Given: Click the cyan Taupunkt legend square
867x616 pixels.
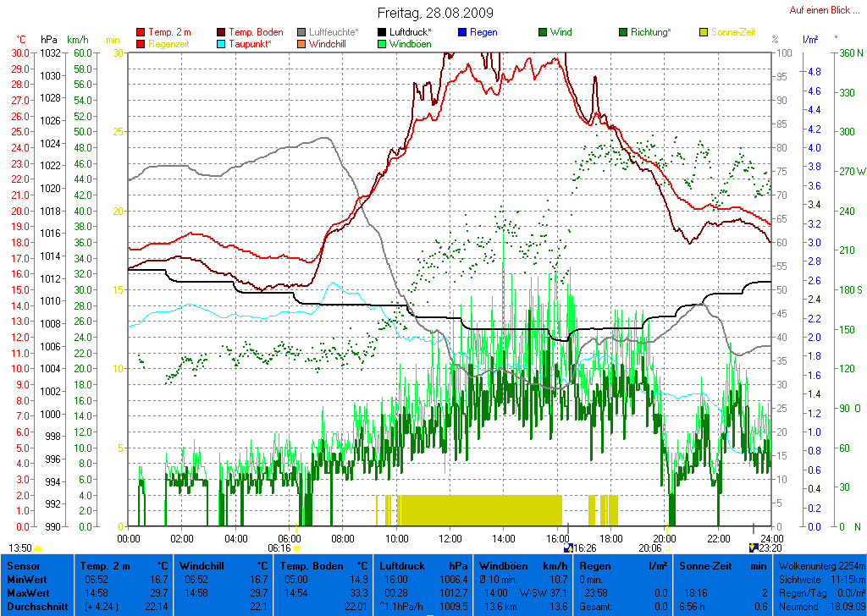Looking at the screenshot, I should pyautogui.click(x=222, y=44).
